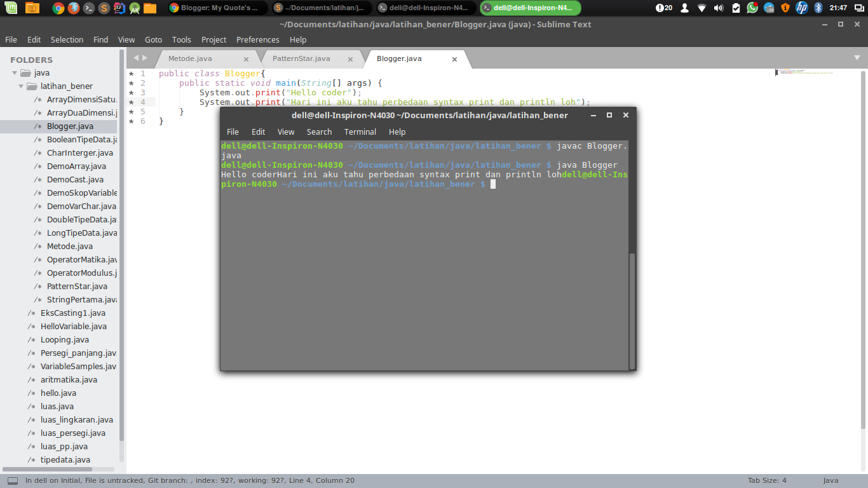This screenshot has width=868, height=488.
Task: Launch Google Chrome from the panel
Action: [x=58, y=8]
